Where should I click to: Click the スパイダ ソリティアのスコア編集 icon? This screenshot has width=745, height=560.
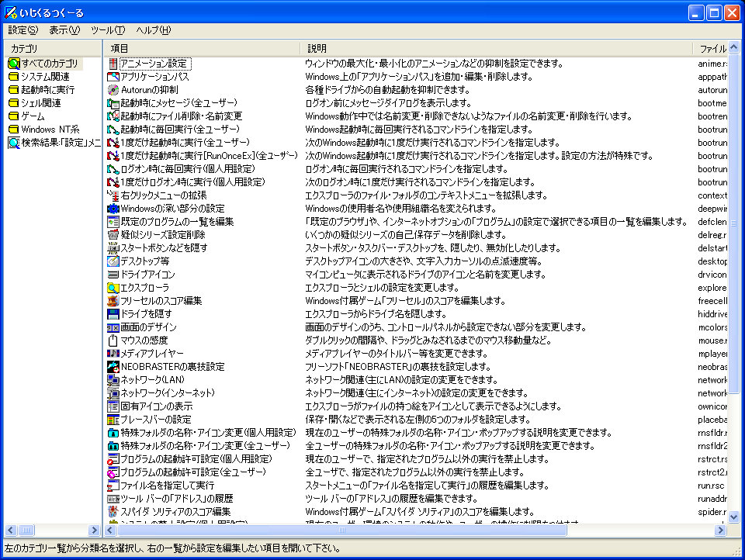[x=113, y=511]
